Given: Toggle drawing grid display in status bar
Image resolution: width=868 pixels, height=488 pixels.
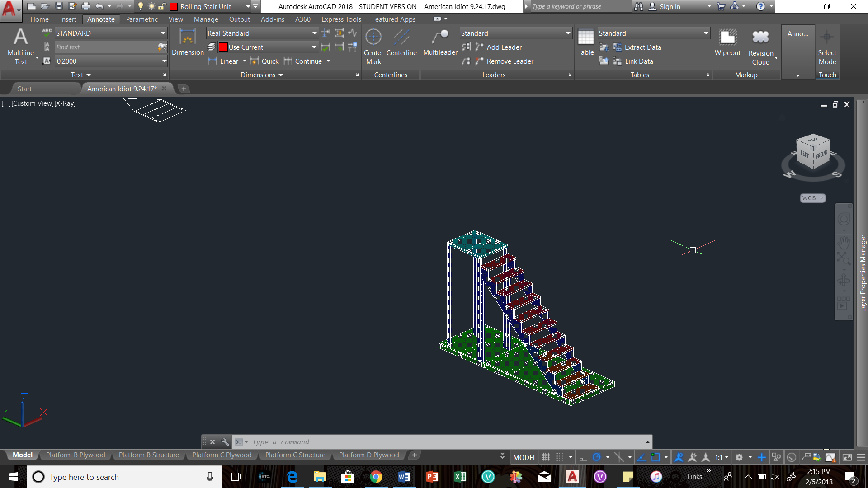Looking at the screenshot, I should pyautogui.click(x=546, y=457).
